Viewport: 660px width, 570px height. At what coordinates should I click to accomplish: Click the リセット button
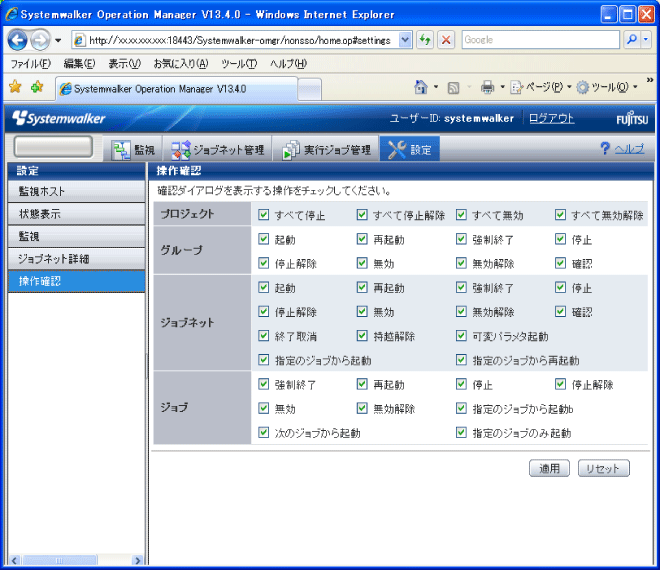(x=604, y=468)
